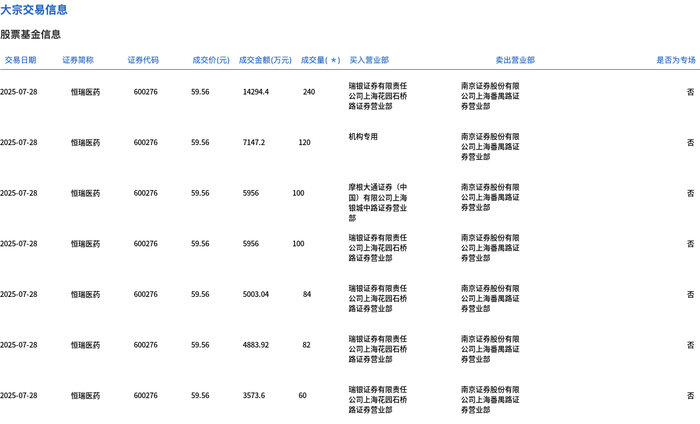Image resolution: width=700 pixels, height=424 pixels.
Task: Click price 59.56 in the 7147.2 row
Action: tap(200, 142)
